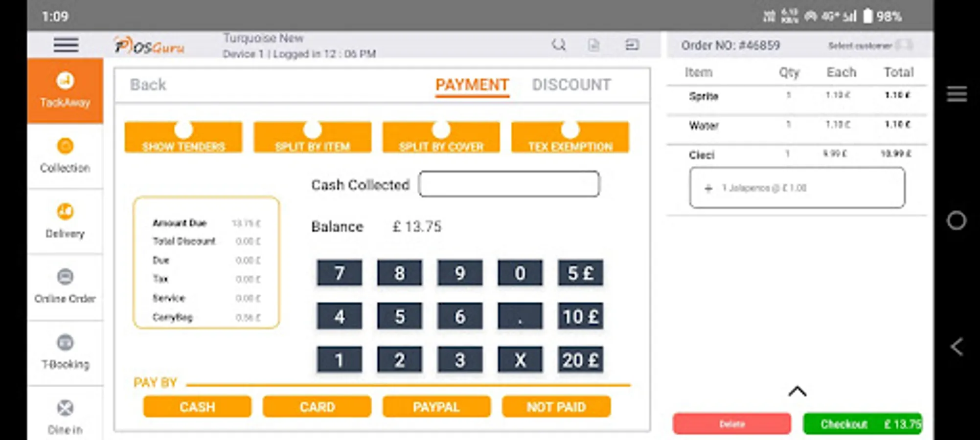Open the T-Booking section
The image size is (980, 440).
(x=66, y=351)
